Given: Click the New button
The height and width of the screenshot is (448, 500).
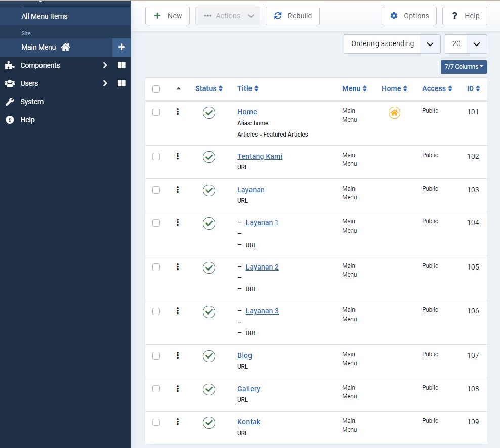Looking at the screenshot, I should pyautogui.click(x=168, y=16).
